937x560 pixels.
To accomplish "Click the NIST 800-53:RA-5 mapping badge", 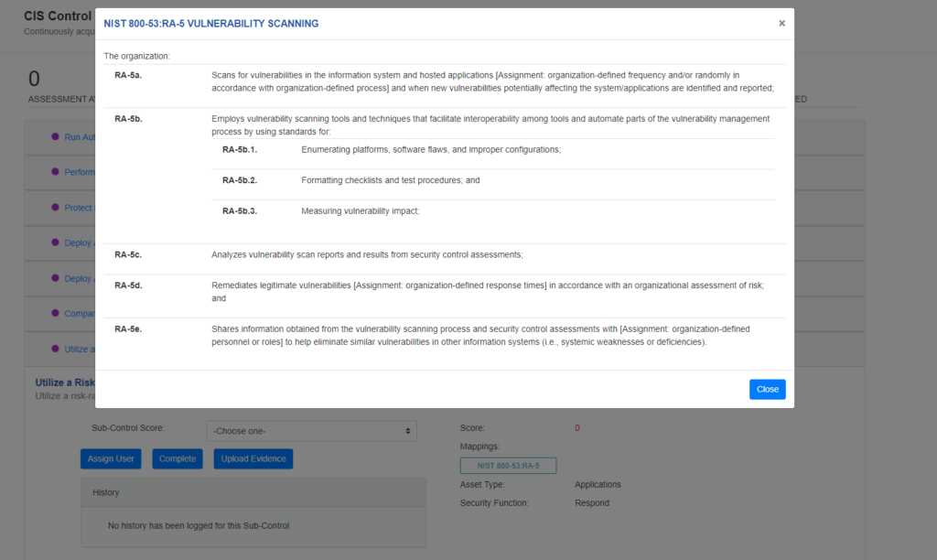I will point(509,465).
